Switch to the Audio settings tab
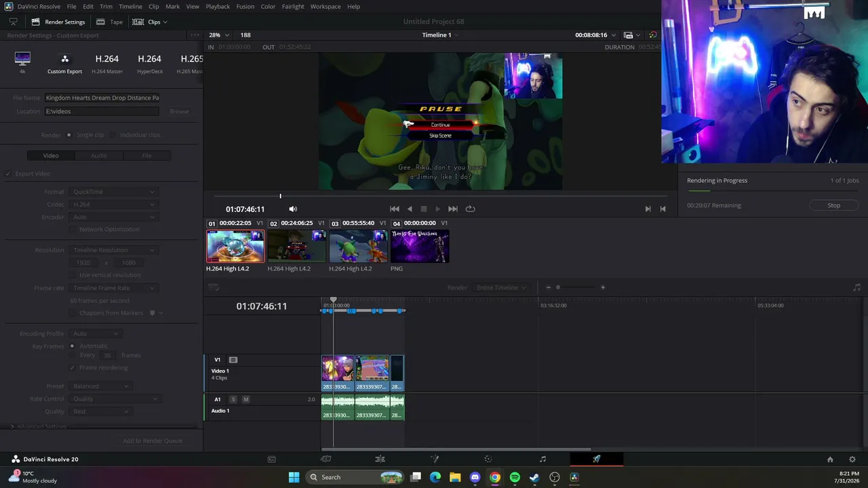 pos(99,156)
